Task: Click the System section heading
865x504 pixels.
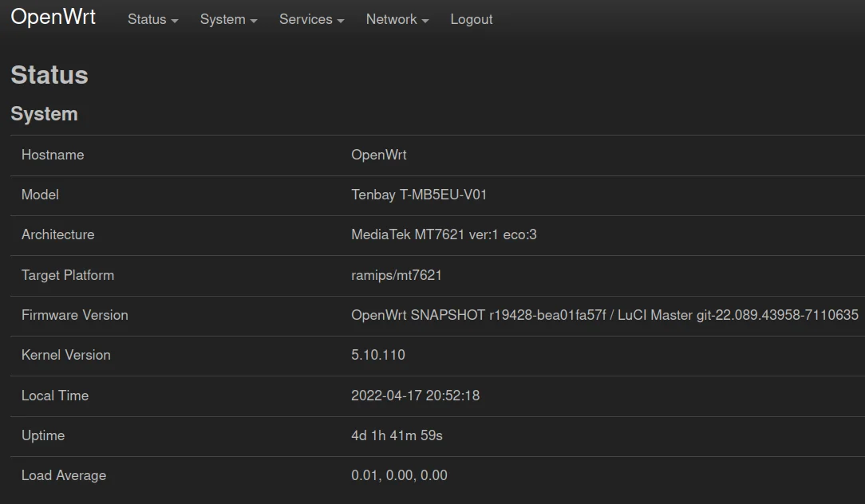Action: 44,114
